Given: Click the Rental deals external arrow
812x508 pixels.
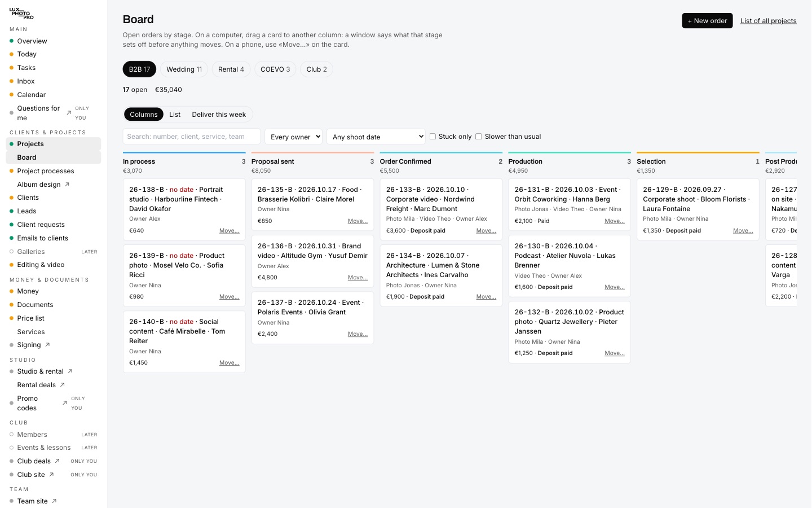Looking at the screenshot, I should [x=63, y=385].
